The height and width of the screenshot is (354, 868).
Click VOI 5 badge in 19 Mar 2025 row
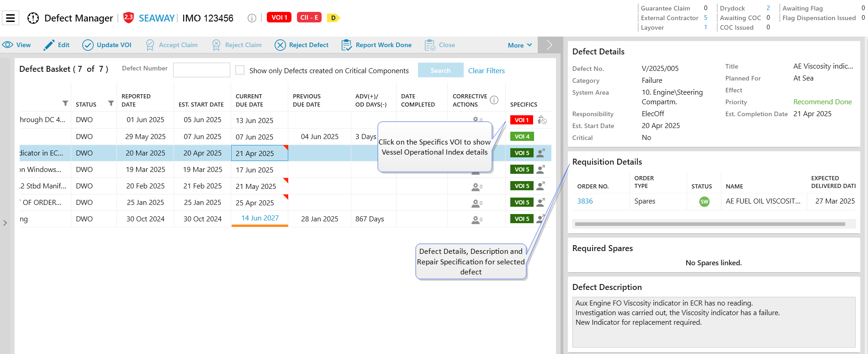(x=522, y=169)
